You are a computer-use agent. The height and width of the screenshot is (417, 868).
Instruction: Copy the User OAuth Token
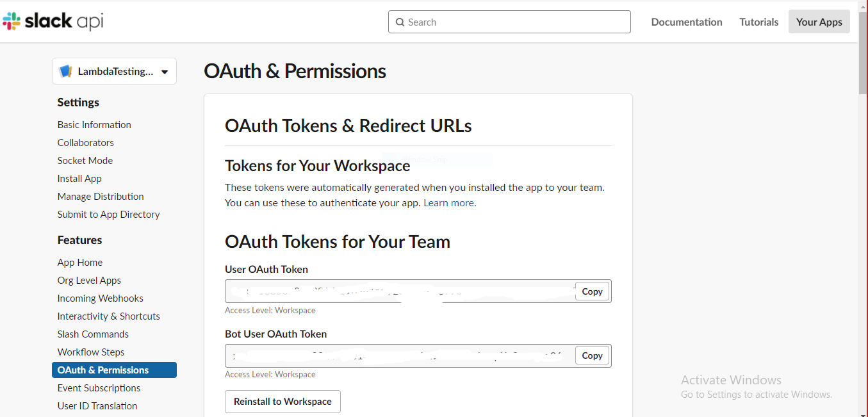[592, 291]
